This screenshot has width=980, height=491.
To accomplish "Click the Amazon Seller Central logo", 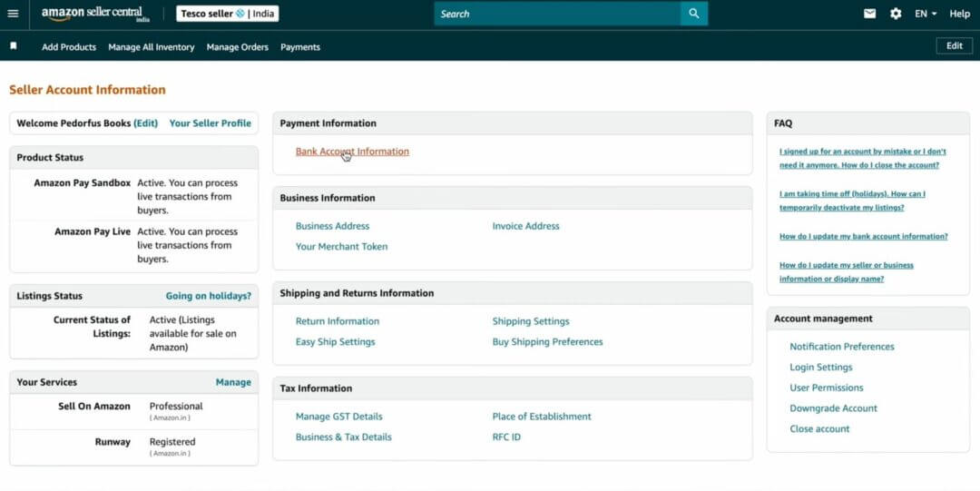I will coord(95,14).
